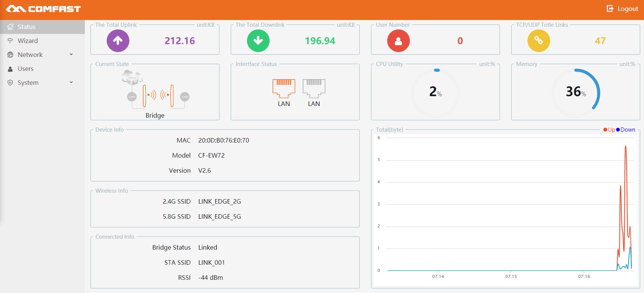Click the red User Number icon
The height and width of the screenshot is (293, 644).
[398, 41]
